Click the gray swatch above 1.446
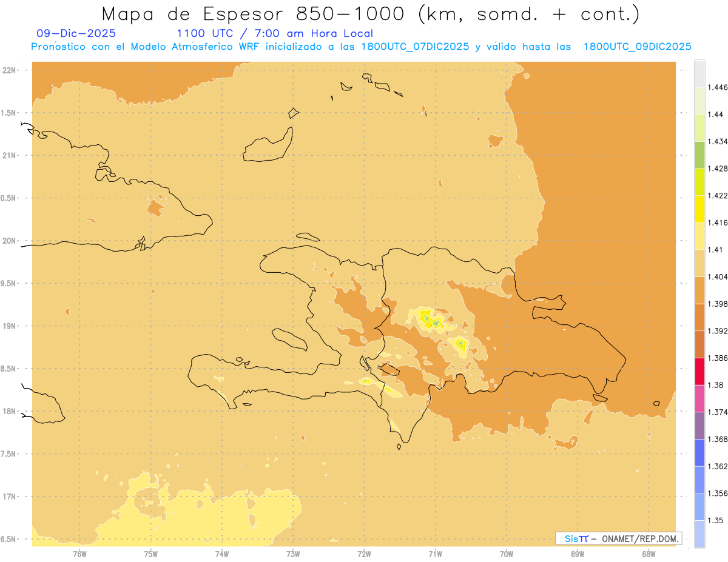 coord(699,73)
